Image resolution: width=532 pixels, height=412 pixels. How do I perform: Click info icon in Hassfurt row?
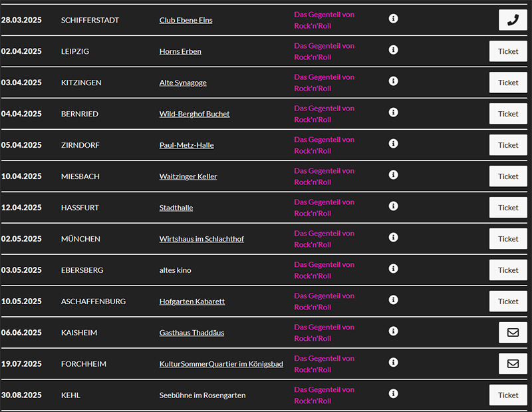[393, 206]
